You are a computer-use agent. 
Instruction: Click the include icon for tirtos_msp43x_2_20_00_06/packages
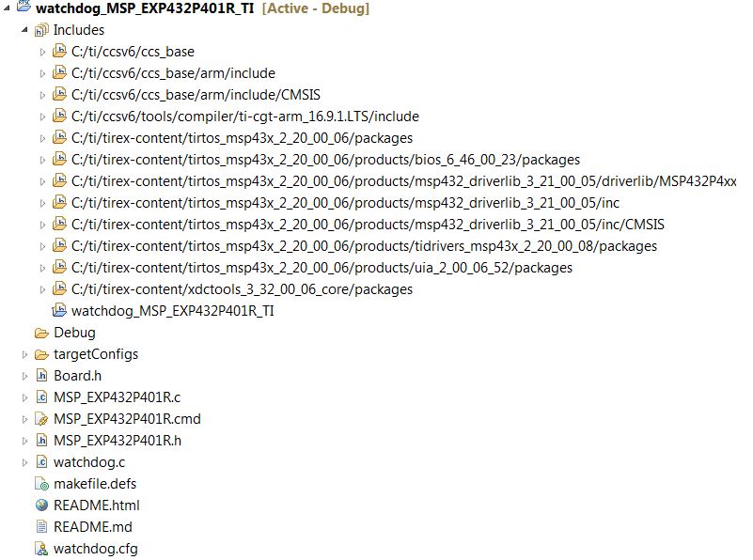[x=59, y=137]
